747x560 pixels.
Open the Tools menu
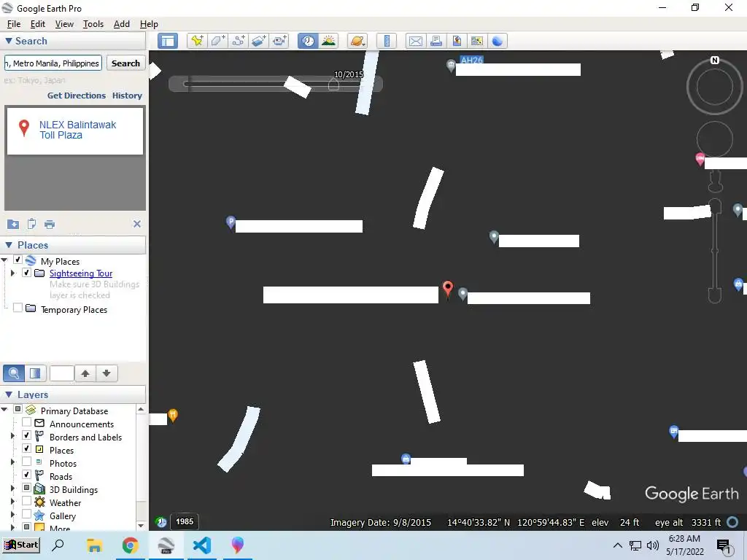coord(93,24)
